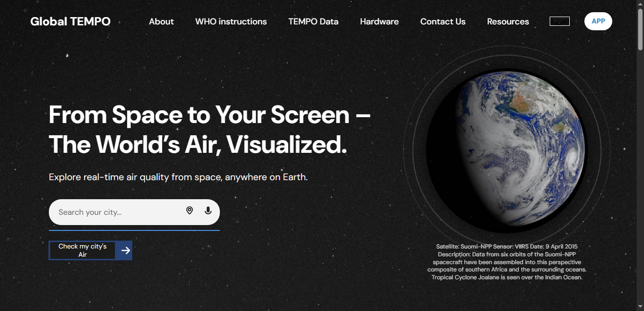Viewport: 644px width, 311px height.
Task: Click the location pin icon in search bar
Action: [190, 210]
